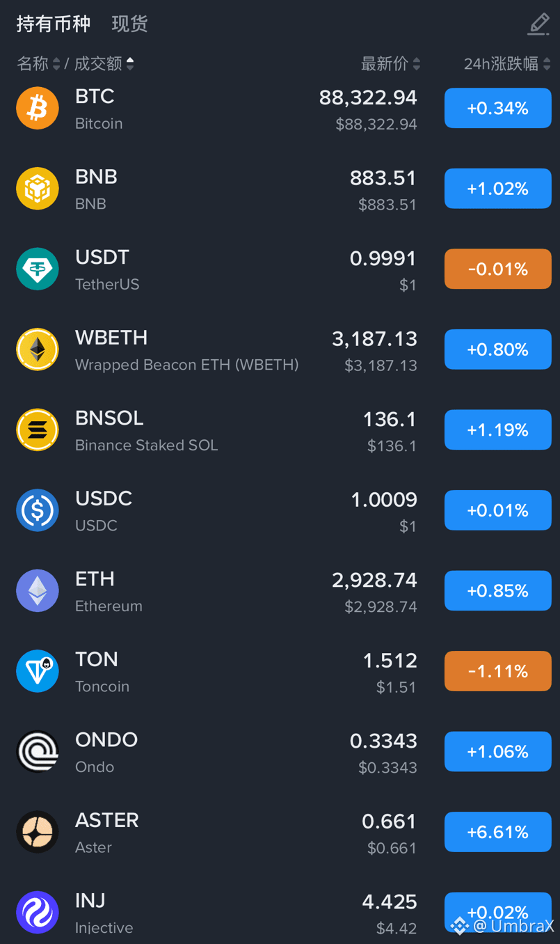Toggle TON -1.11% change badge
Image resolution: width=560 pixels, height=944 pixels.
tap(498, 671)
